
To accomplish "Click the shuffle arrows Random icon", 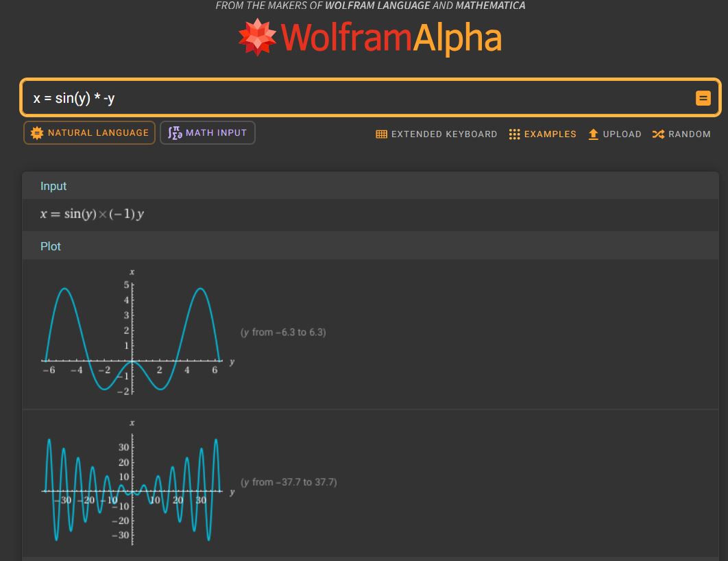I will click(x=658, y=134).
